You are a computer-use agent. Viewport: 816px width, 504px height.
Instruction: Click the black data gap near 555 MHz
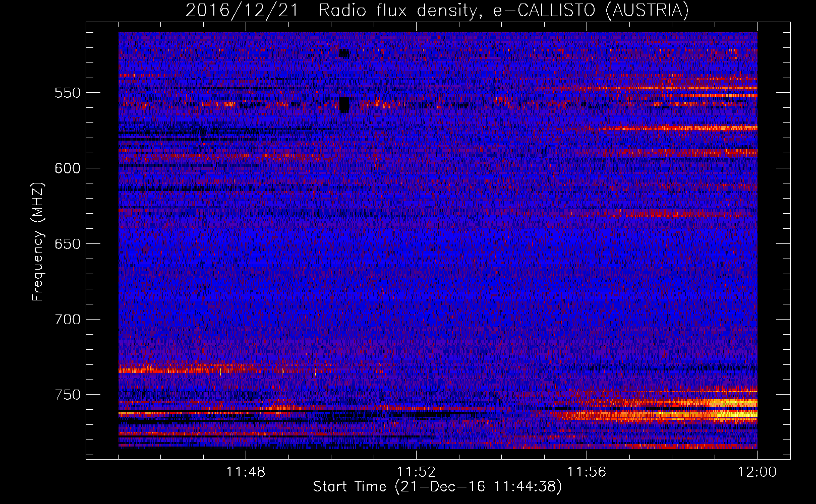point(344,105)
